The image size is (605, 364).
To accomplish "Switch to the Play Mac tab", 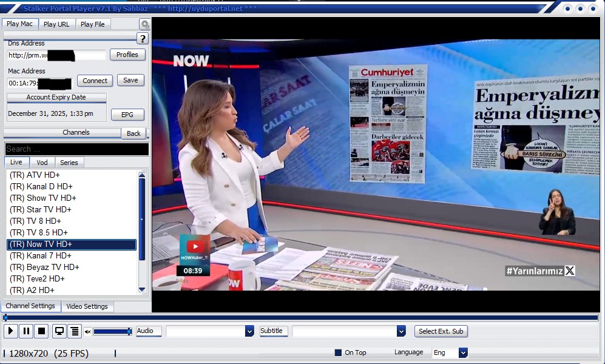I will click(19, 24).
